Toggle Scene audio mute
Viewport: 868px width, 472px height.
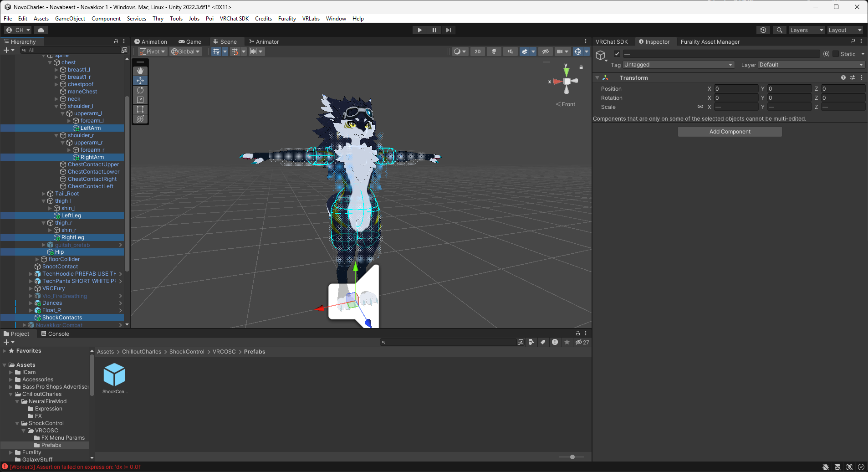coord(511,51)
